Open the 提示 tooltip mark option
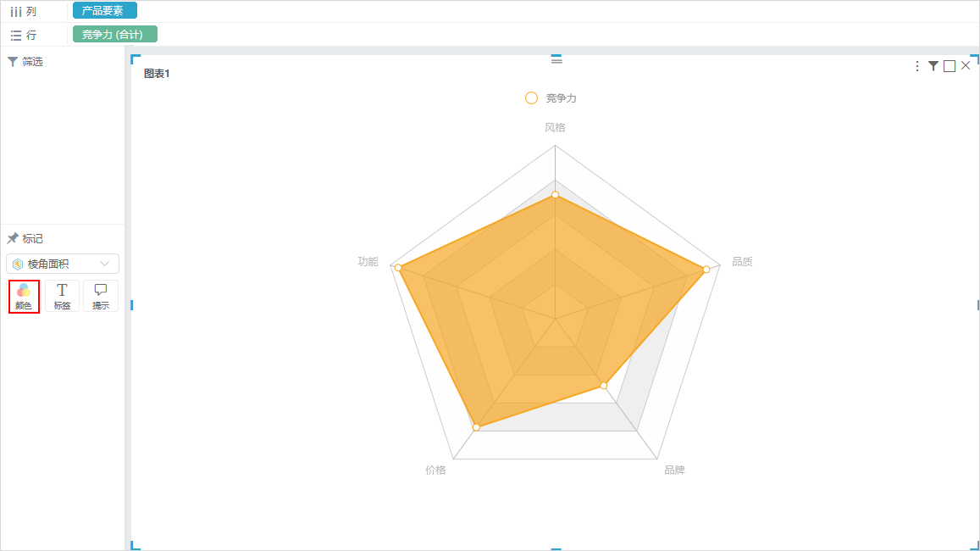The width and height of the screenshot is (980, 551). (101, 297)
